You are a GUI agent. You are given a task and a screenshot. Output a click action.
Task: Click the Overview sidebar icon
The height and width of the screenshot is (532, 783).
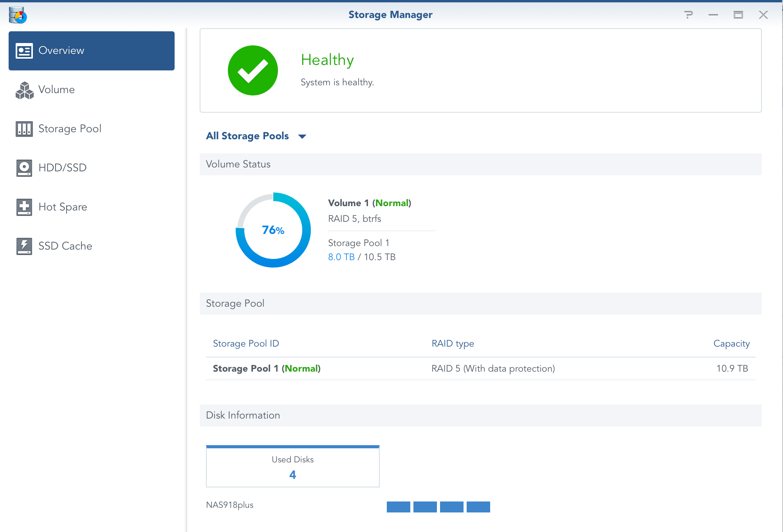tap(24, 51)
